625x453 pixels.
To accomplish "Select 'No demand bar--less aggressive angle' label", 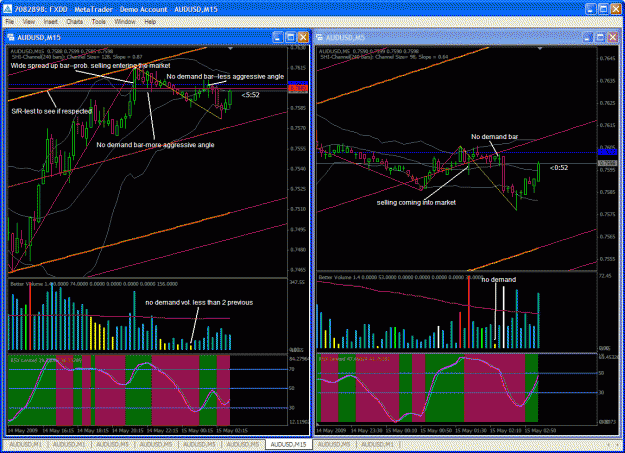I will click(x=225, y=77).
